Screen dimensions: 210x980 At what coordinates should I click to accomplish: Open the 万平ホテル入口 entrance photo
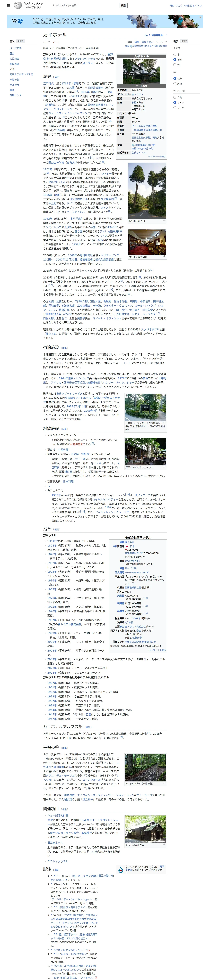[147, 191]
